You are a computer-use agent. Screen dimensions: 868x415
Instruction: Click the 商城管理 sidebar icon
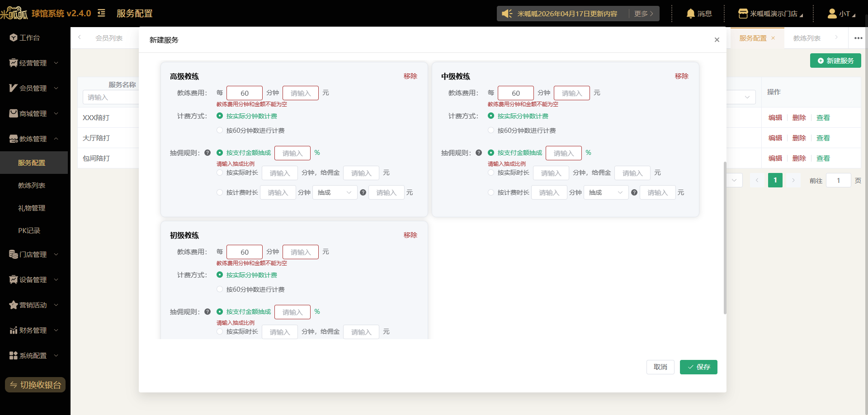point(14,113)
